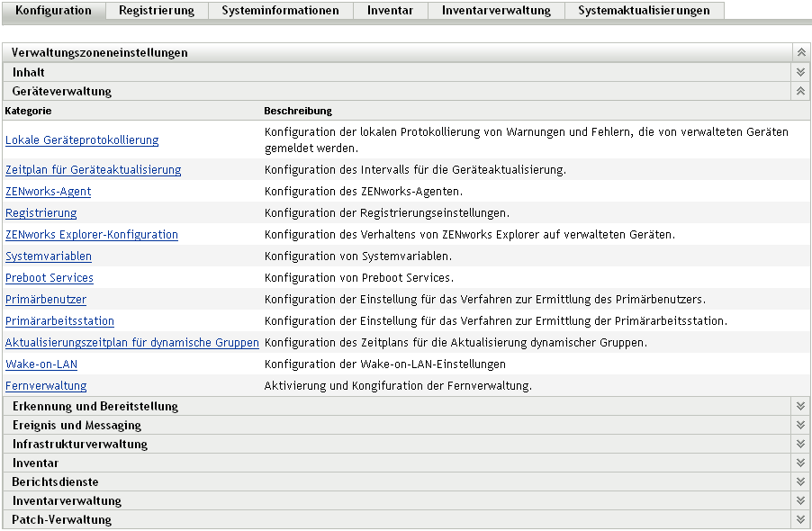
Task: Open the Wake-on-LAN settings link
Action: click(x=41, y=364)
